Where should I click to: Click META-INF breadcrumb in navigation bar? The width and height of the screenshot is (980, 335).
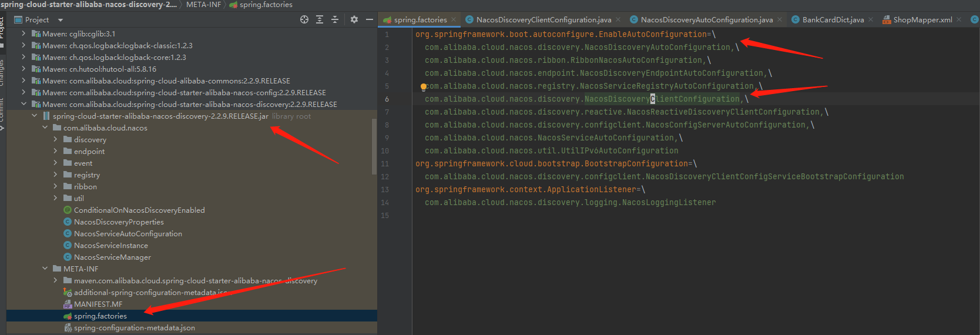pos(203,5)
